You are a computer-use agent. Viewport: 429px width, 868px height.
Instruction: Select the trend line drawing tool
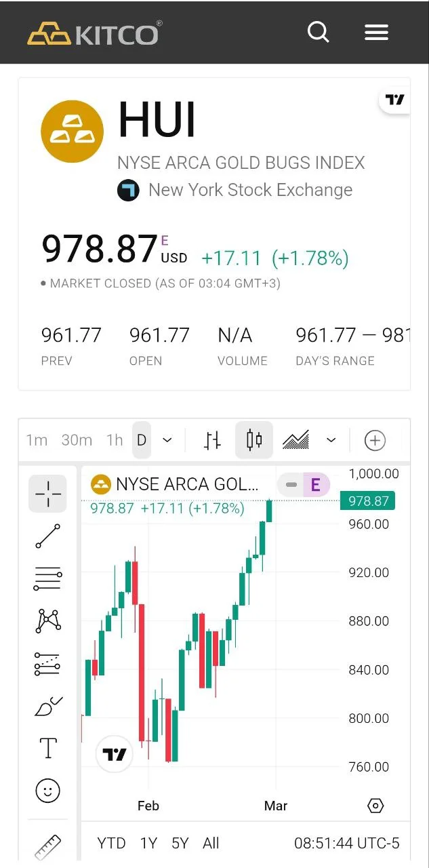point(48,536)
